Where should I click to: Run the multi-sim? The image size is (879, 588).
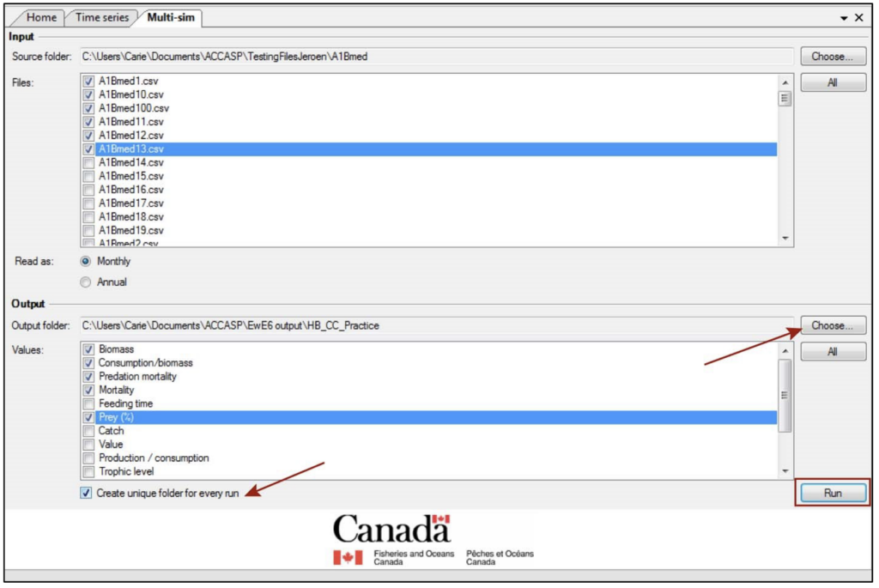click(833, 494)
